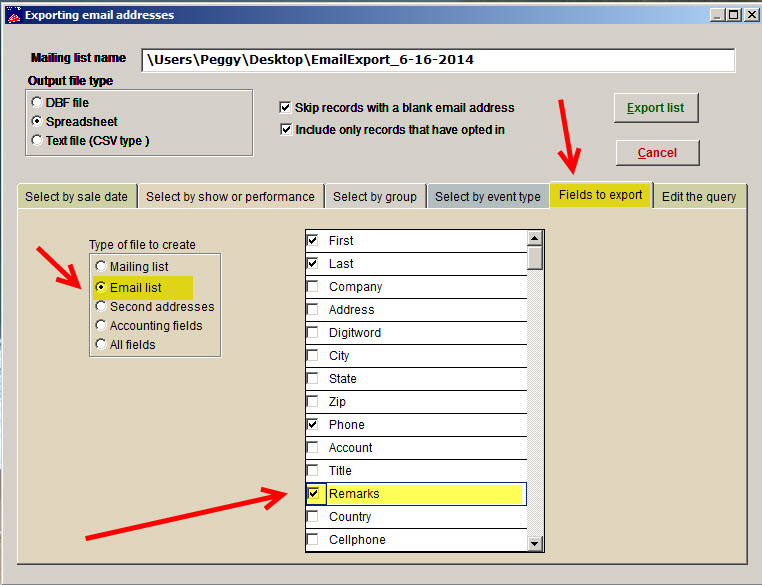
Task: Close the Exporting email addresses dialog
Action: pos(750,15)
